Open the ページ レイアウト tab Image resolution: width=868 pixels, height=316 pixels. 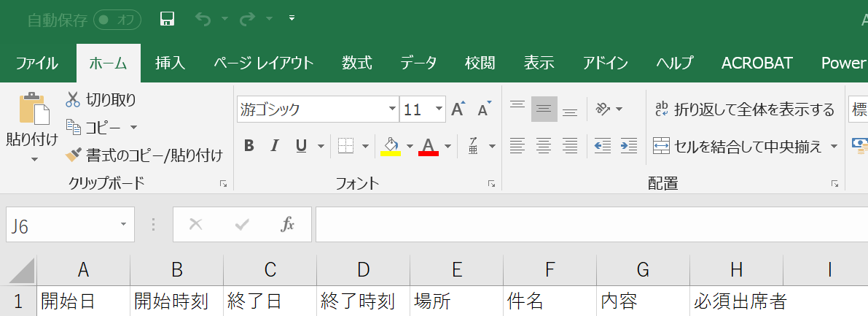(x=264, y=63)
